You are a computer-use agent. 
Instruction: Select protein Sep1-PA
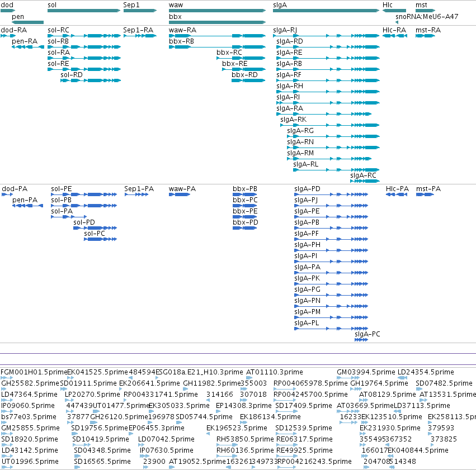point(136,194)
